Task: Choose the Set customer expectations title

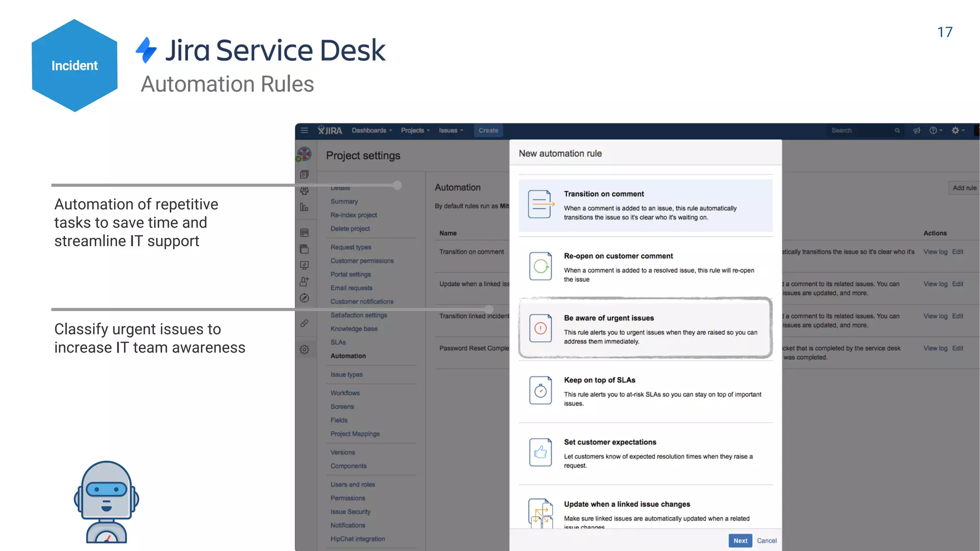Action: tap(610, 442)
